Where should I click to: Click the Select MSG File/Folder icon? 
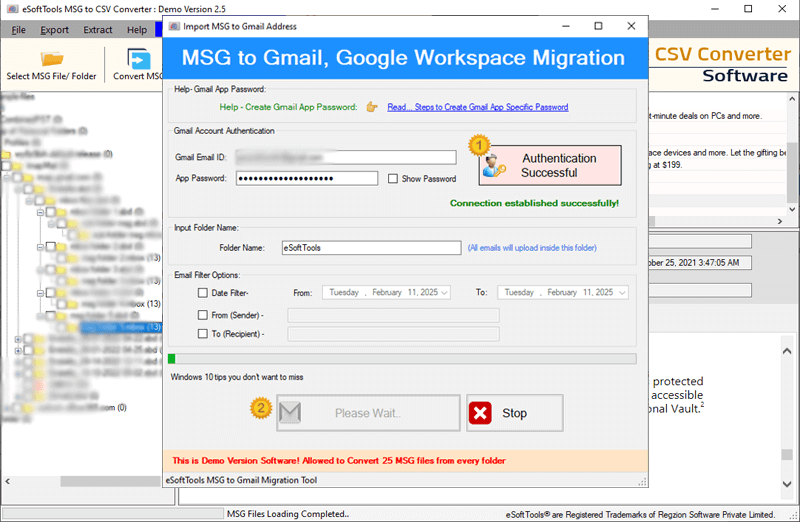pos(51,56)
